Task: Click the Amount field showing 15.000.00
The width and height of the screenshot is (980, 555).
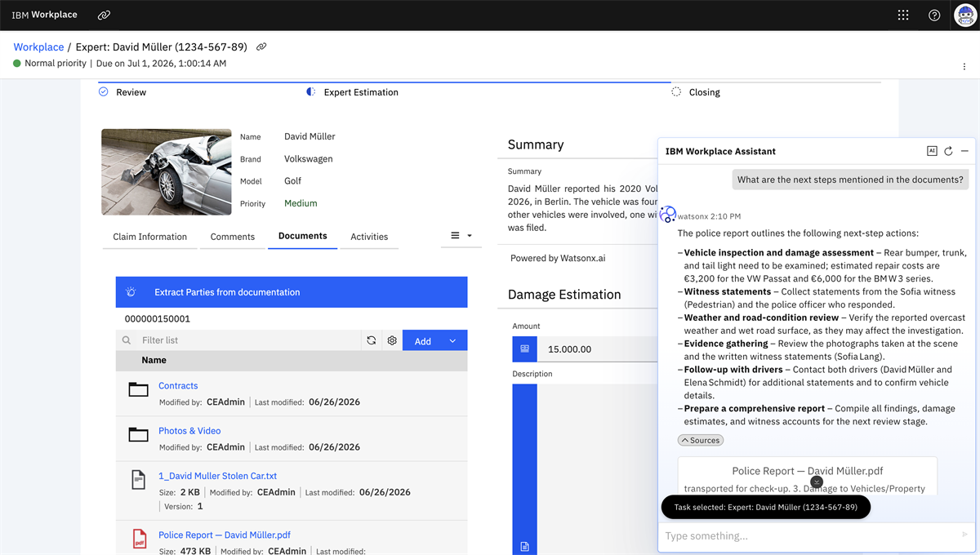Action: pyautogui.click(x=598, y=349)
